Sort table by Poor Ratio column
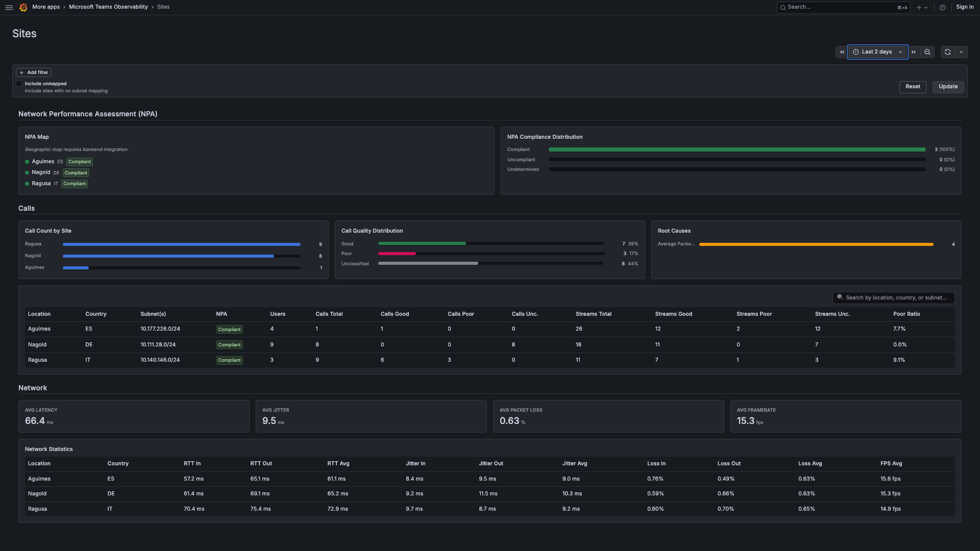980x551 pixels. [906, 314]
